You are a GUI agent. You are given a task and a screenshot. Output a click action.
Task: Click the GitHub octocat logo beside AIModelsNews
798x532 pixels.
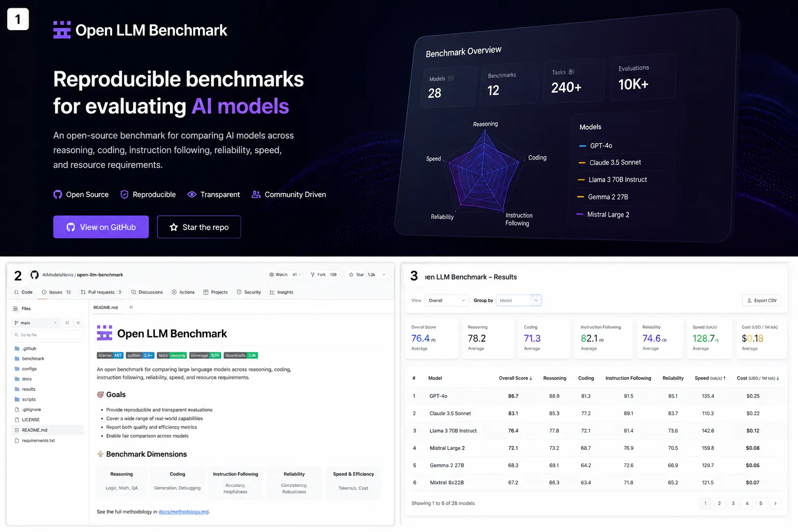pos(34,275)
